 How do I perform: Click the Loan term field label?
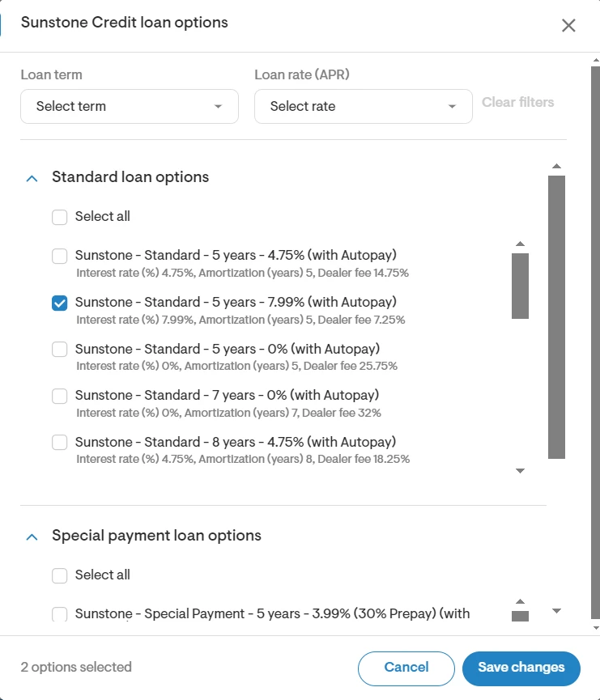pyautogui.click(x=51, y=74)
